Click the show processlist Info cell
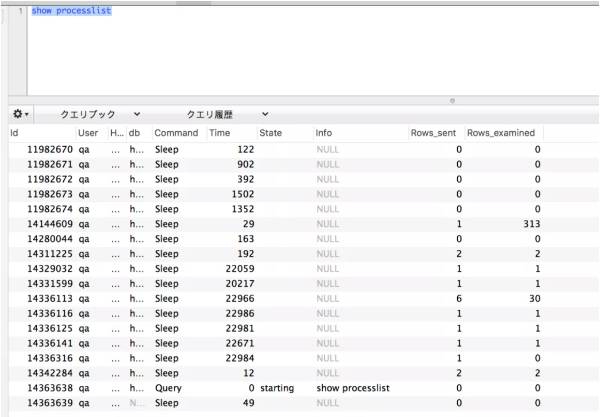 tap(353, 388)
